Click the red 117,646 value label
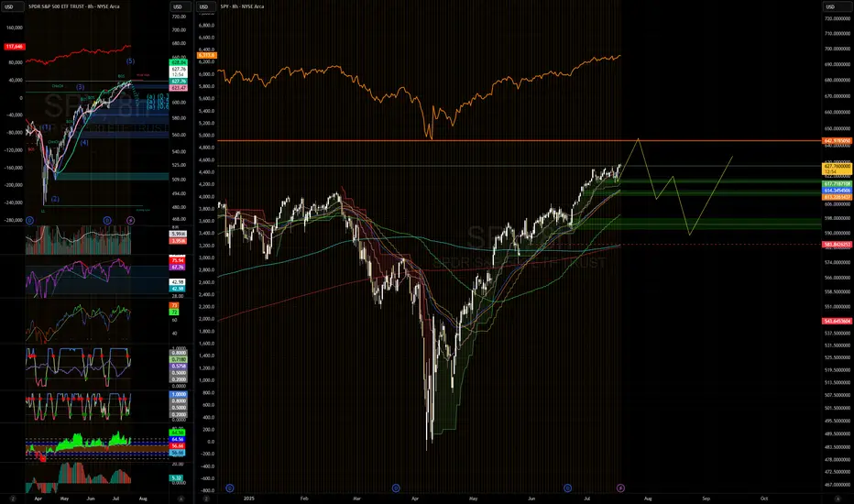This screenshot has height=504, width=854. pyautogui.click(x=14, y=47)
